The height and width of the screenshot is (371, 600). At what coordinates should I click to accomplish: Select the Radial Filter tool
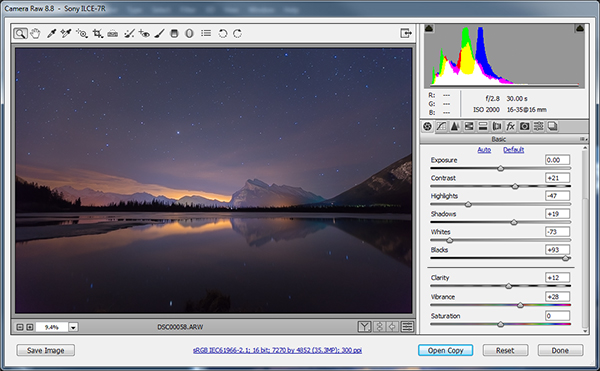[x=189, y=34]
